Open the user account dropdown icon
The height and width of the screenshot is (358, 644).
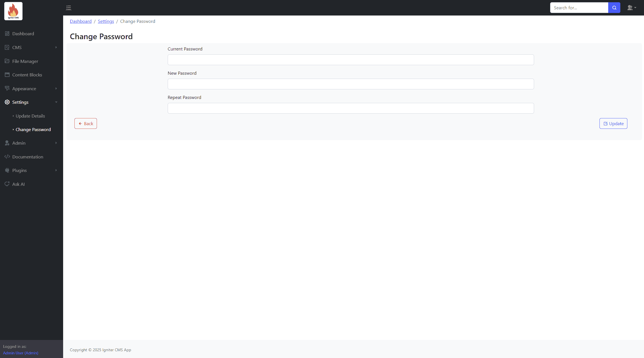point(631,8)
